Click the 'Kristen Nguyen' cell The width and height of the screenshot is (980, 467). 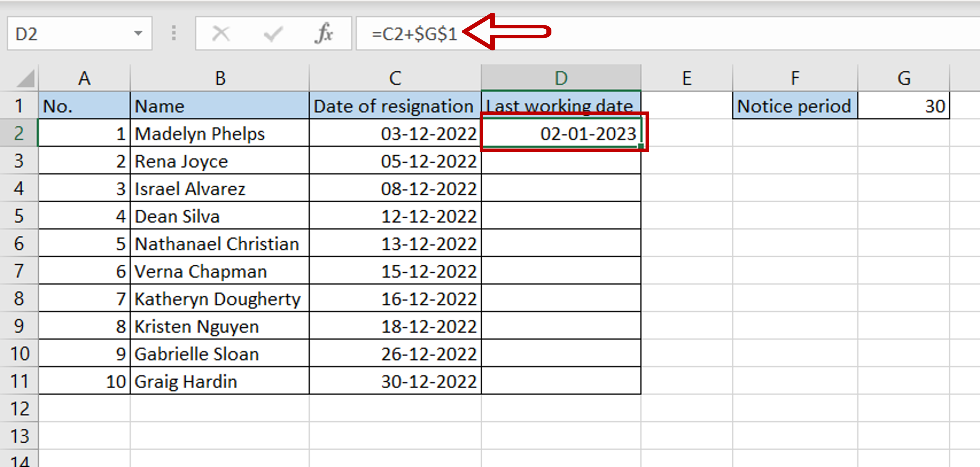220,326
